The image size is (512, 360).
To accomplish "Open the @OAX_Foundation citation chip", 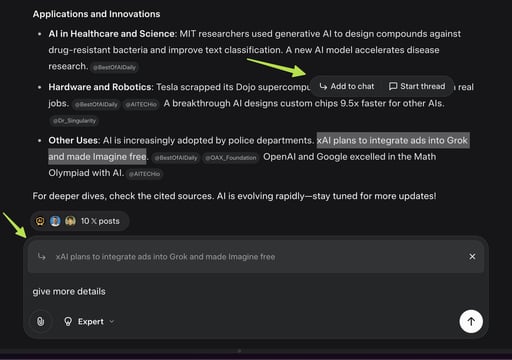I will click(231, 158).
